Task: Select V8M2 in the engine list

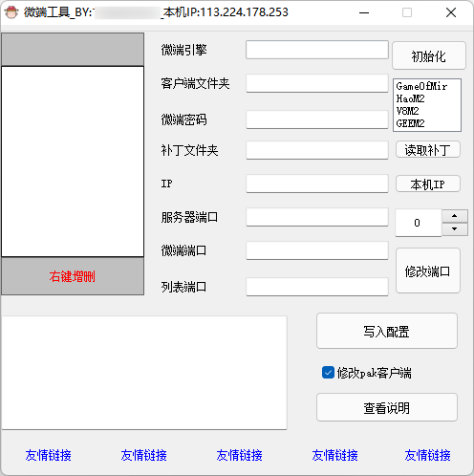Action: click(x=407, y=111)
